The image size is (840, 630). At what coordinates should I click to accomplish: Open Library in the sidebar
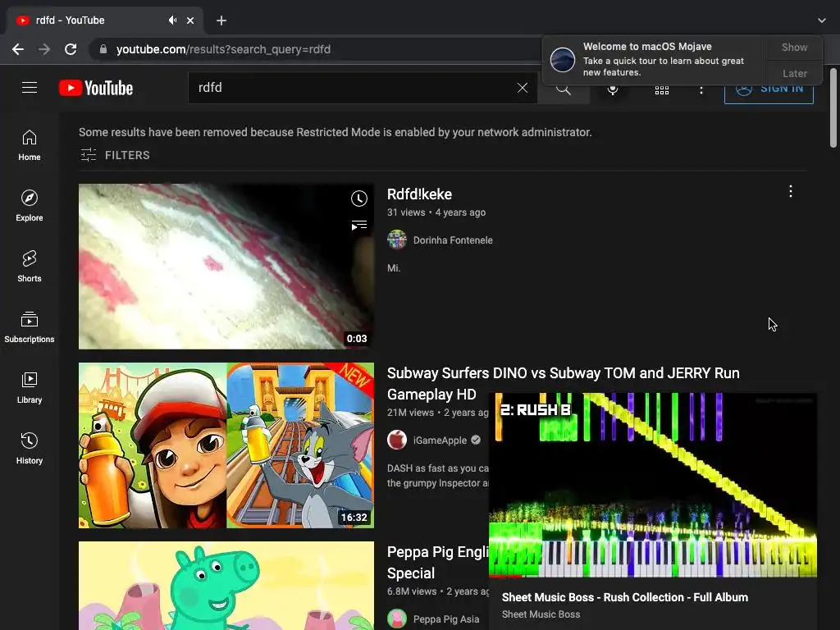[x=30, y=387]
